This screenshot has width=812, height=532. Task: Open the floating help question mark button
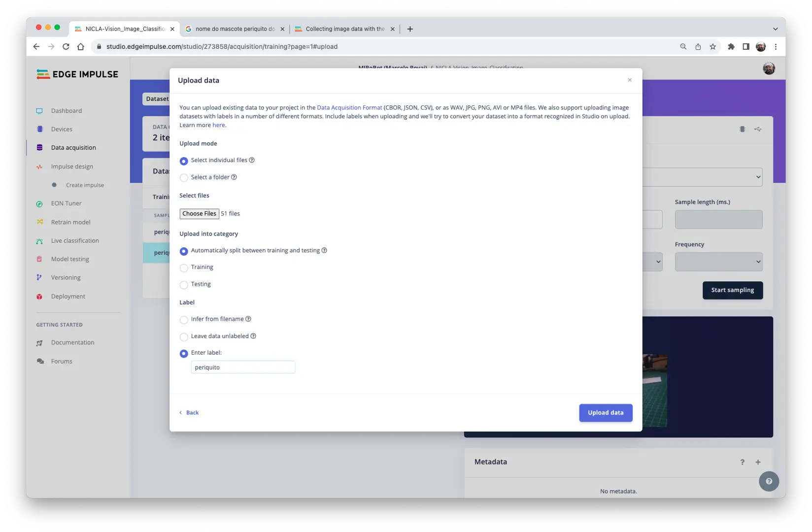point(769,481)
